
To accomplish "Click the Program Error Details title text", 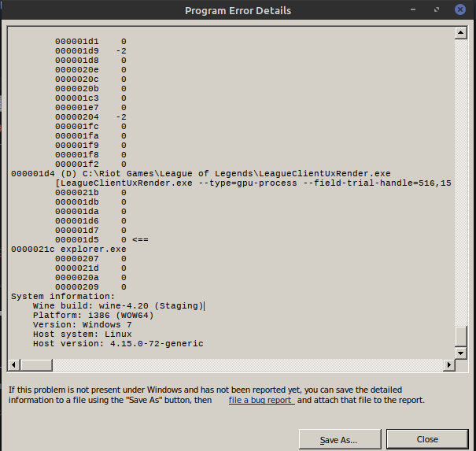I will click(x=238, y=11).
